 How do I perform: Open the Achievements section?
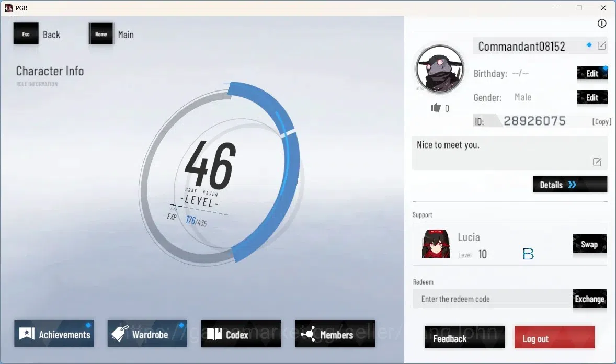coord(54,334)
